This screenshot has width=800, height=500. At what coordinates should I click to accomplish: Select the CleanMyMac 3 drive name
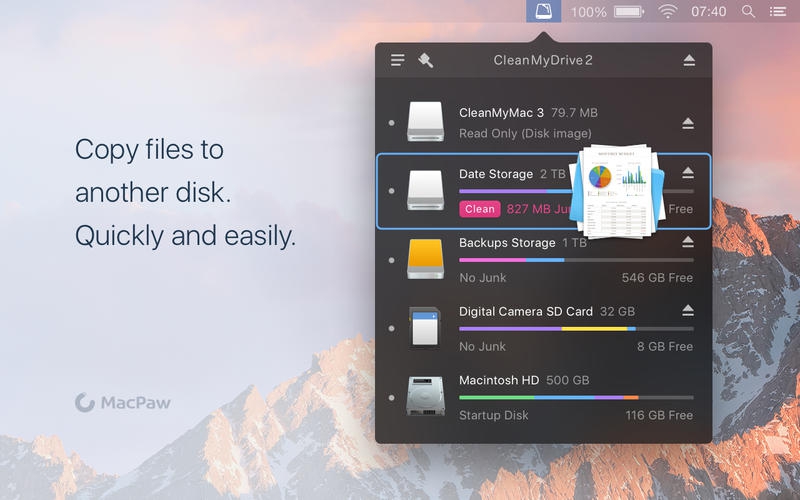501,113
